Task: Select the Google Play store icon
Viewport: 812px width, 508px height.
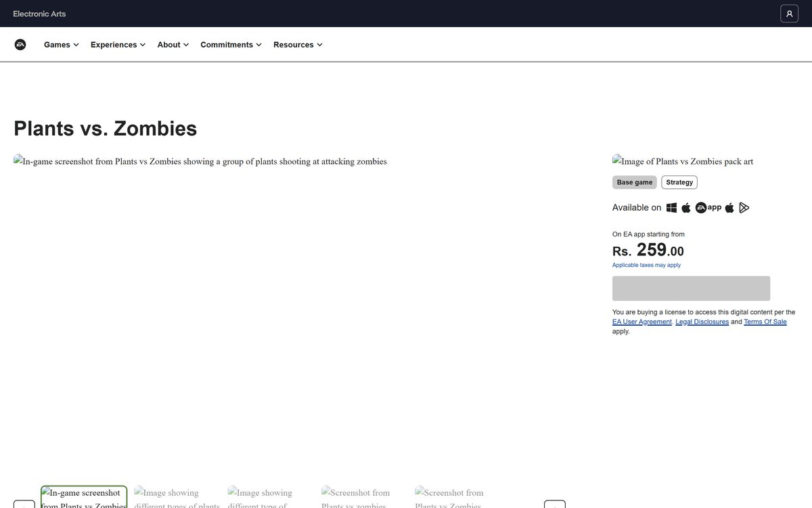Action: (x=744, y=208)
